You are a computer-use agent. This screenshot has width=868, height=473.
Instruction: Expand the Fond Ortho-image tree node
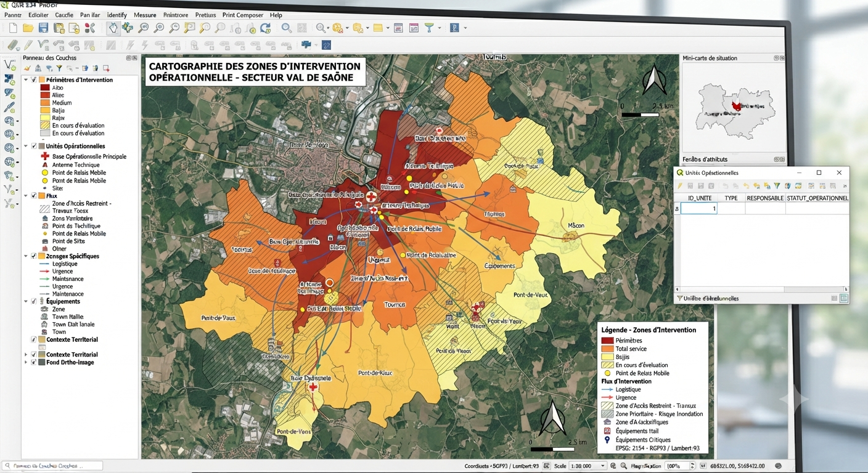26,362
